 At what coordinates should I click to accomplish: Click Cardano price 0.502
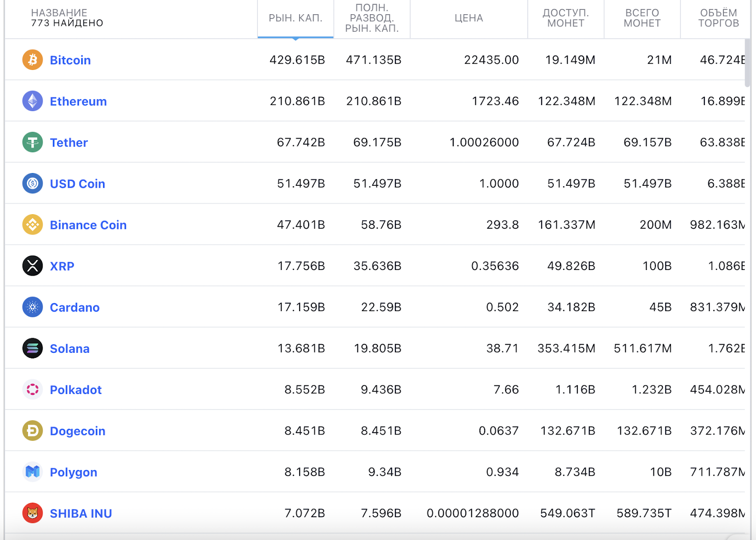(x=503, y=307)
